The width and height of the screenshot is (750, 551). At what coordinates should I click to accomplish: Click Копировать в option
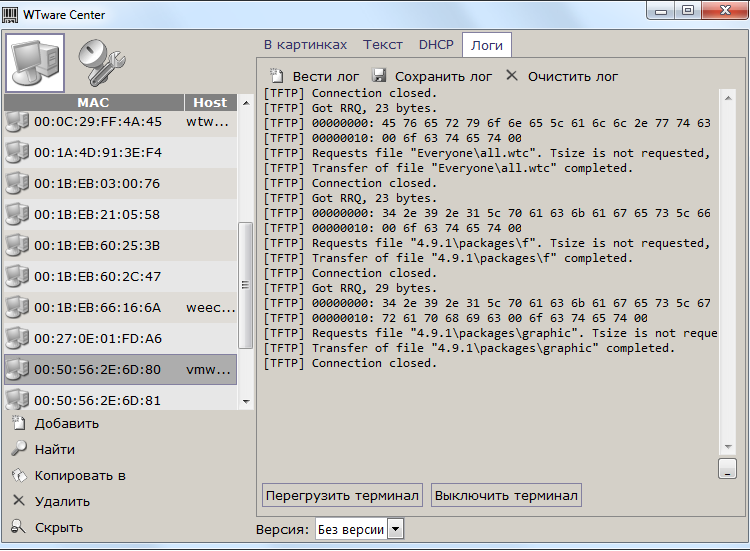(x=80, y=475)
